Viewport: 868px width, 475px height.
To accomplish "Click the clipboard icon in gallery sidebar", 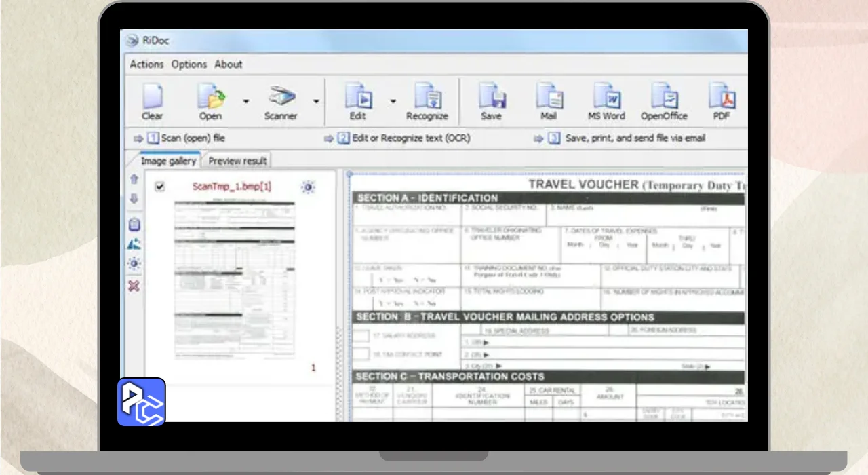I will 134,224.
